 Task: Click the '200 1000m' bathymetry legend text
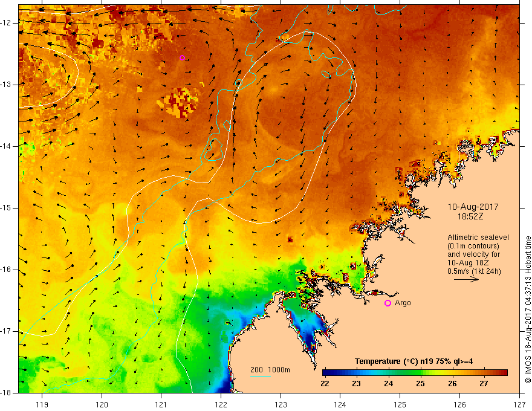click(x=270, y=370)
